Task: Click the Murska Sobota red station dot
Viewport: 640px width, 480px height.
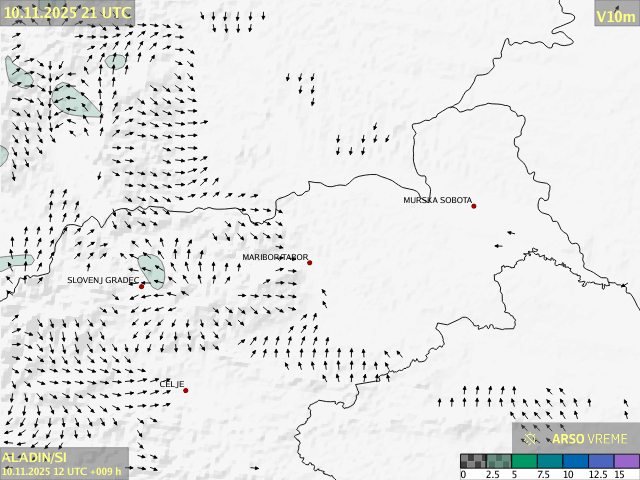Action: pyautogui.click(x=474, y=206)
